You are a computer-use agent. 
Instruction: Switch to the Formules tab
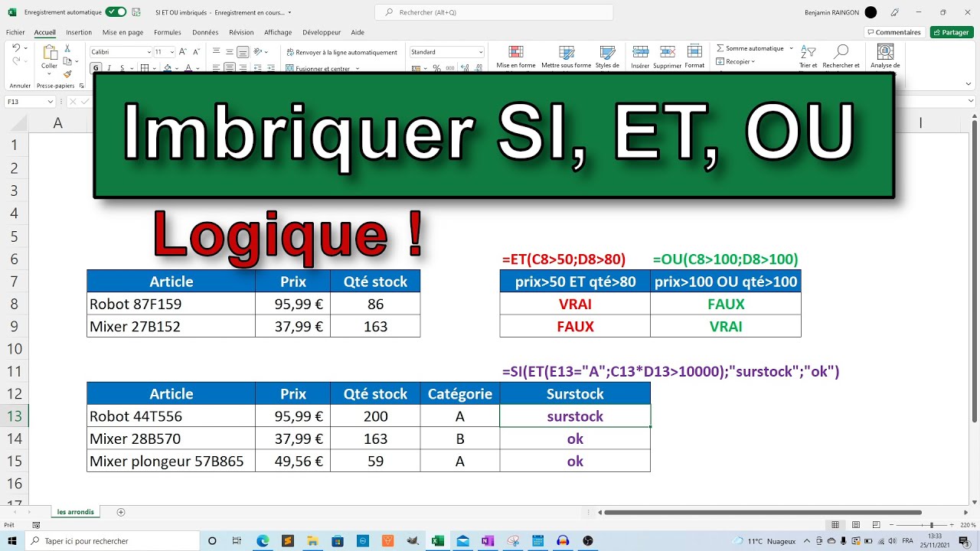[168, 32]
